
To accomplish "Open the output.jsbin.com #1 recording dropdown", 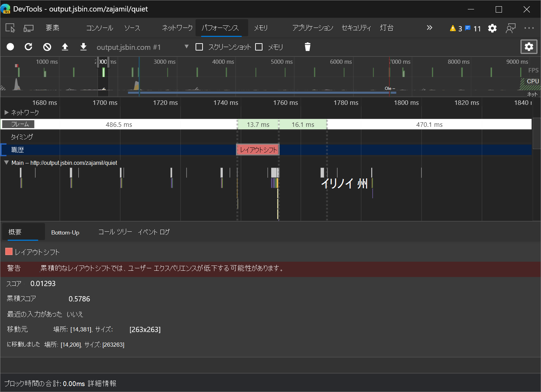I will coord(143,47).
